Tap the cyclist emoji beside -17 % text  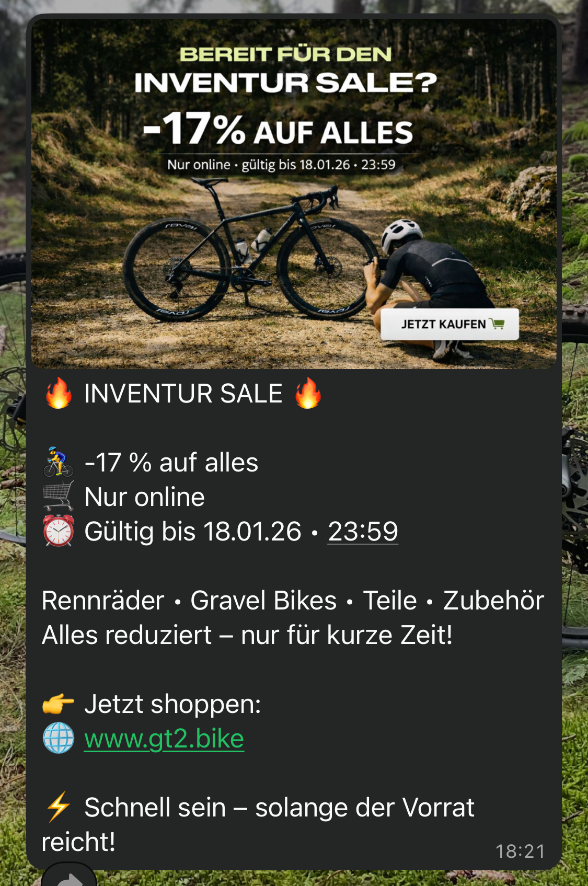pos(59,462)
